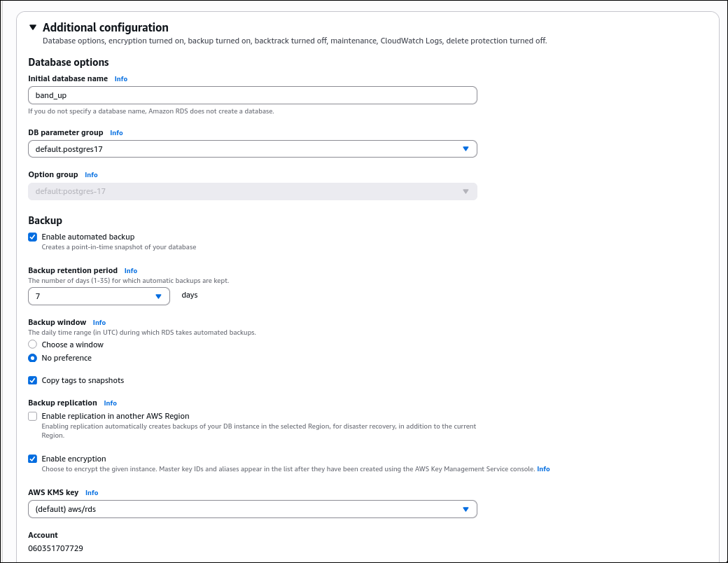Enable replication in another AWS Region
Image resolution: width=728 pixels, height=563 pixels.
pyautogui.click(x=33, y=416)
